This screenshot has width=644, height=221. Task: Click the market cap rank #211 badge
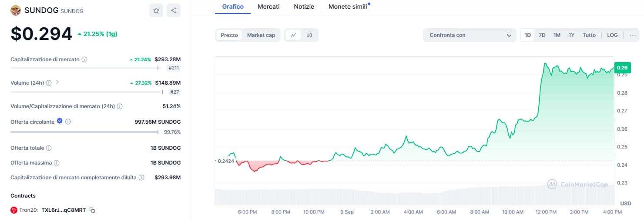174,68
